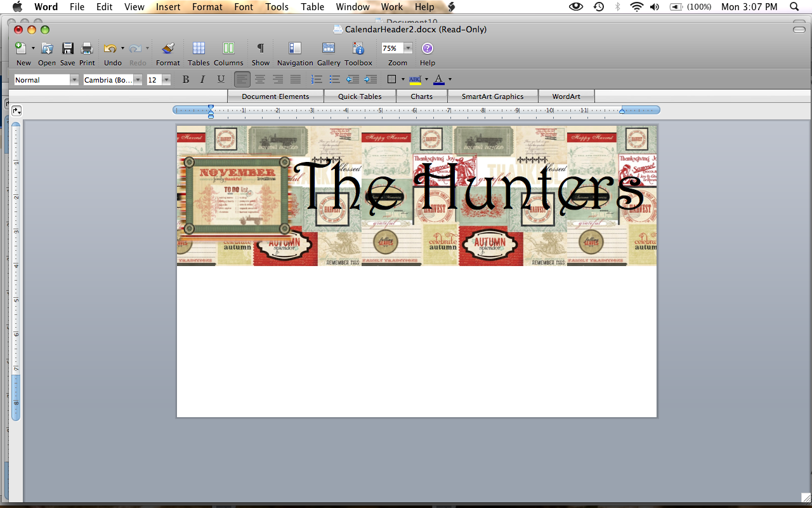Click the Redo arrow icon

pyautogui.click(x=134, y=48)
